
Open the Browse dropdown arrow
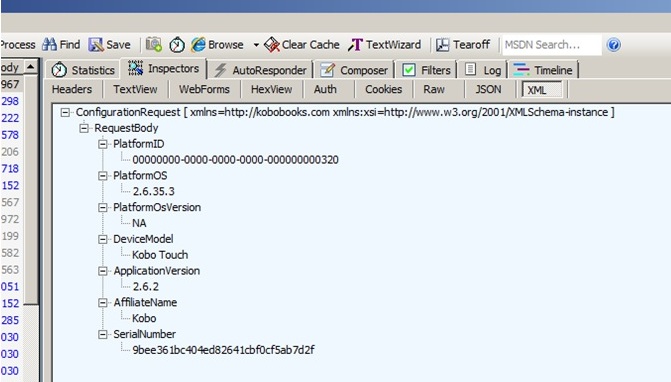[x=256, y=45]
